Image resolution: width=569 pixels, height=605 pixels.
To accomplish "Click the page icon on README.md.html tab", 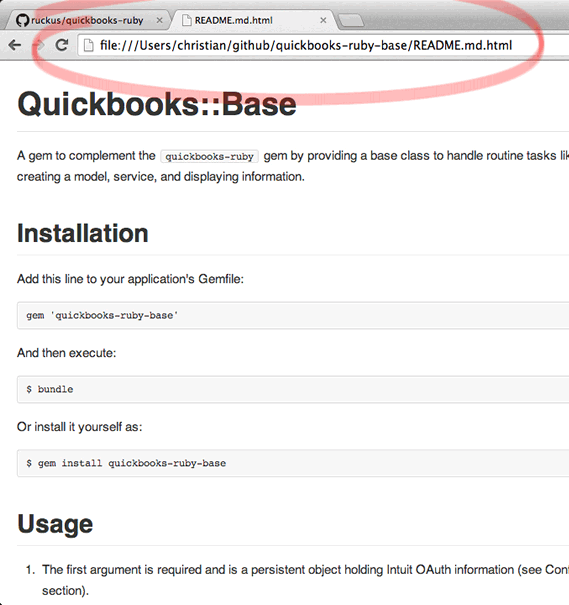I will point(187,20).
